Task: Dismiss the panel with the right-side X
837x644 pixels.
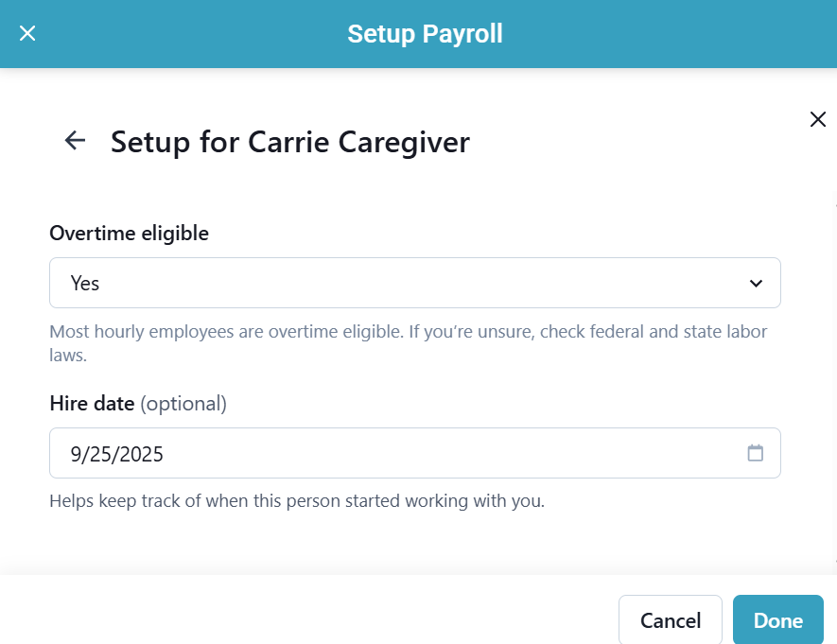Action: (817, 119)
